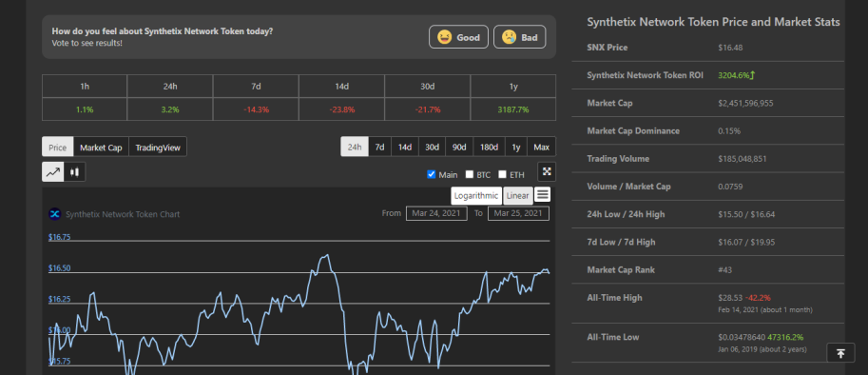
Task: Switch to the candlestick chart icon
Action: (75, 171)
